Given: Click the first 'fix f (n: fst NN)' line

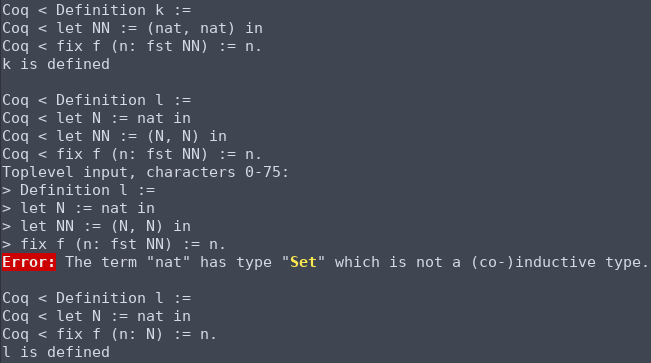Looking at the screenshot, I should 132,46.
